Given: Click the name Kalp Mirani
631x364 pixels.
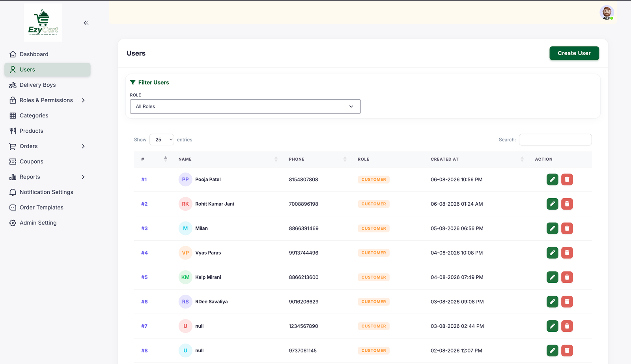Looking at the screenshot, I should point(208,277).
